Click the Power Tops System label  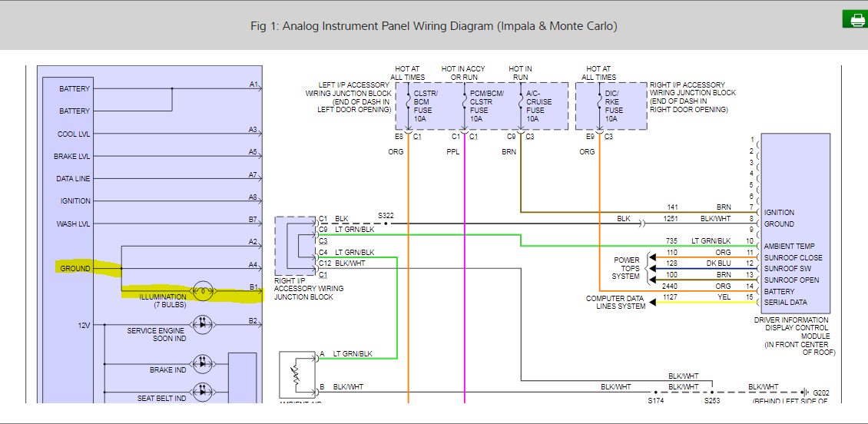625,269
